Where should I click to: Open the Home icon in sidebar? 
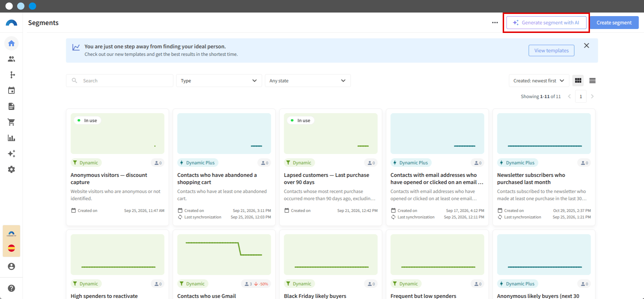click(11, 43)
